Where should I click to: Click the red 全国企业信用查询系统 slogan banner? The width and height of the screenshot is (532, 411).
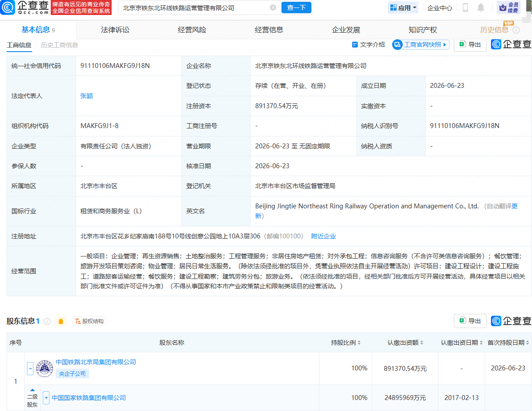[82, 8]
